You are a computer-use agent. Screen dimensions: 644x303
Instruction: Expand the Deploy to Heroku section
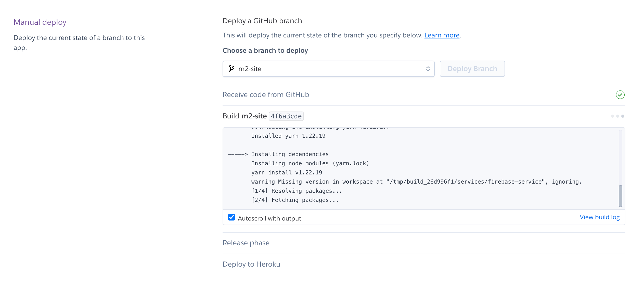pyautogui.click(x=251, y=264)
